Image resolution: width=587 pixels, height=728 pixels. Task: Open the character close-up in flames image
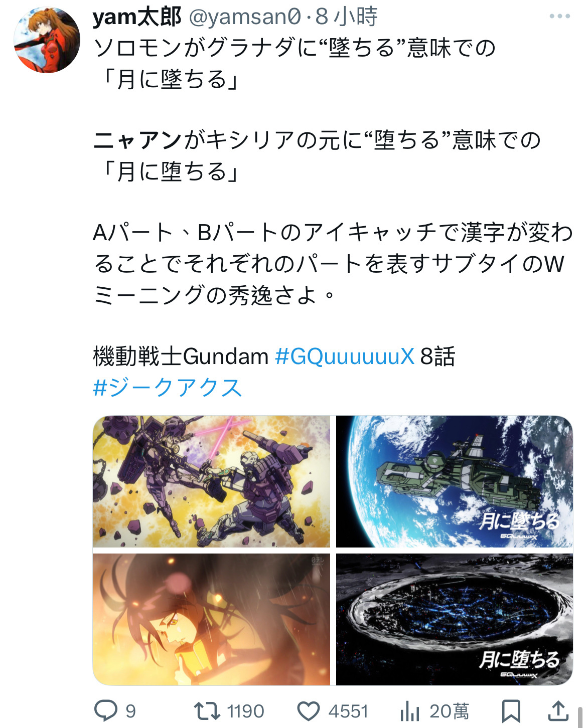[212, 619]
